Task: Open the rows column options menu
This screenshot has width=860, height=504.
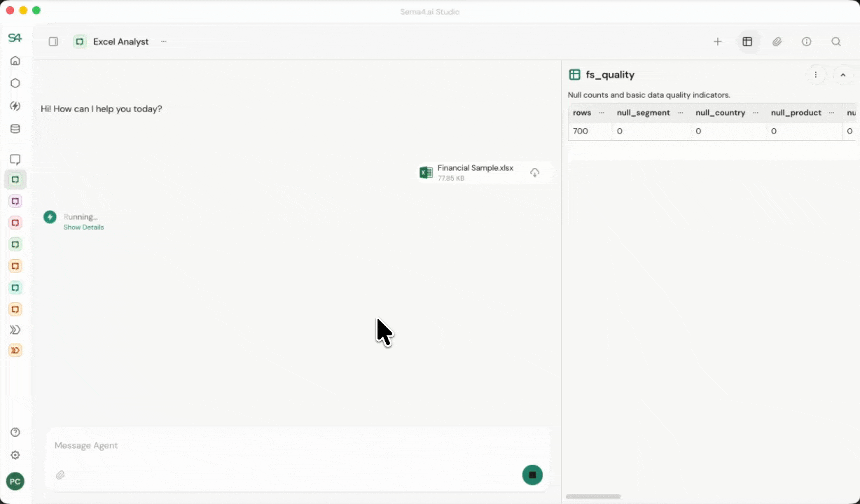Action: [x=602, y=113]
